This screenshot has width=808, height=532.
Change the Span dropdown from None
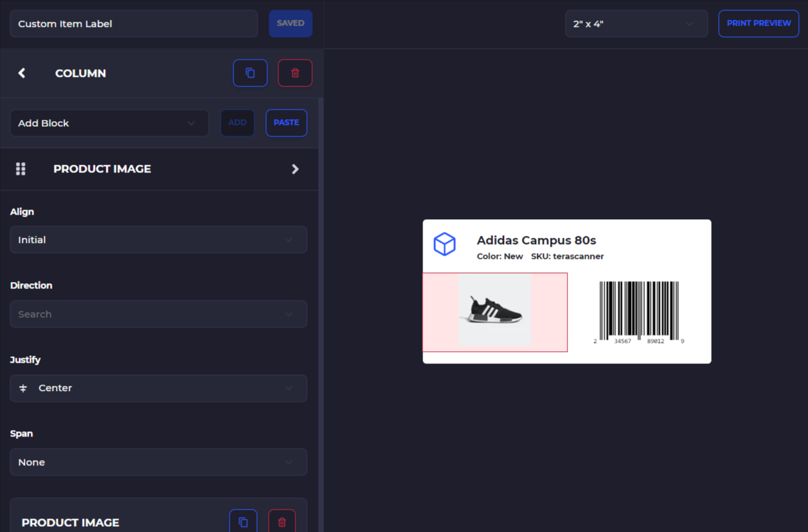click(158, 461)
